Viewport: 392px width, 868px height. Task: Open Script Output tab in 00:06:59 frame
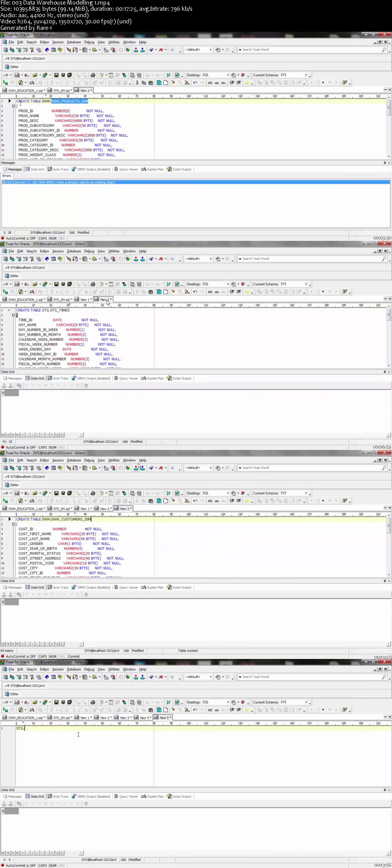point(179,378)
